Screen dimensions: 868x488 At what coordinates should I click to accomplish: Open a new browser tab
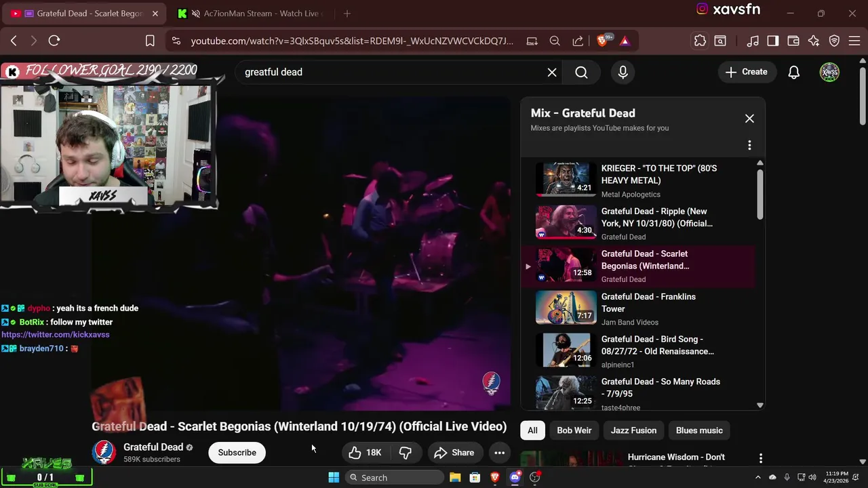click(x=347, y=14)
